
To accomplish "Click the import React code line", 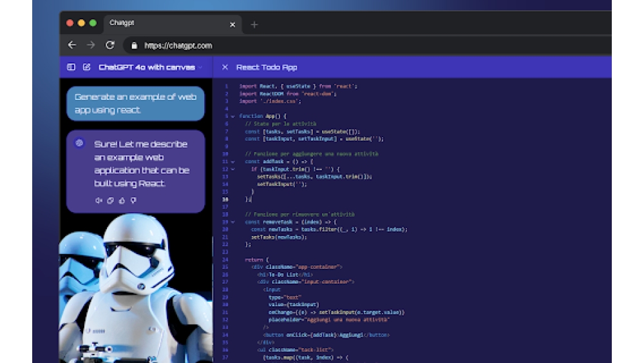I will tap(298, 86).
